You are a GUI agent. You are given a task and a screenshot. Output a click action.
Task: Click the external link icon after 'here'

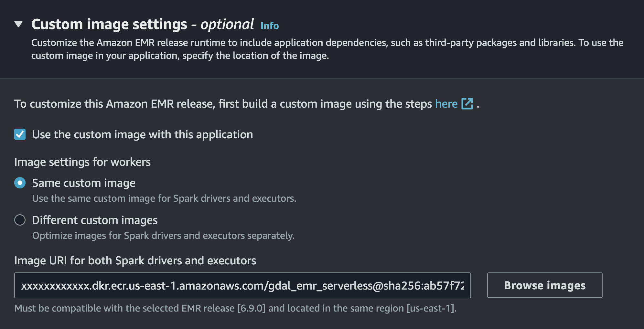click(467, 104)
